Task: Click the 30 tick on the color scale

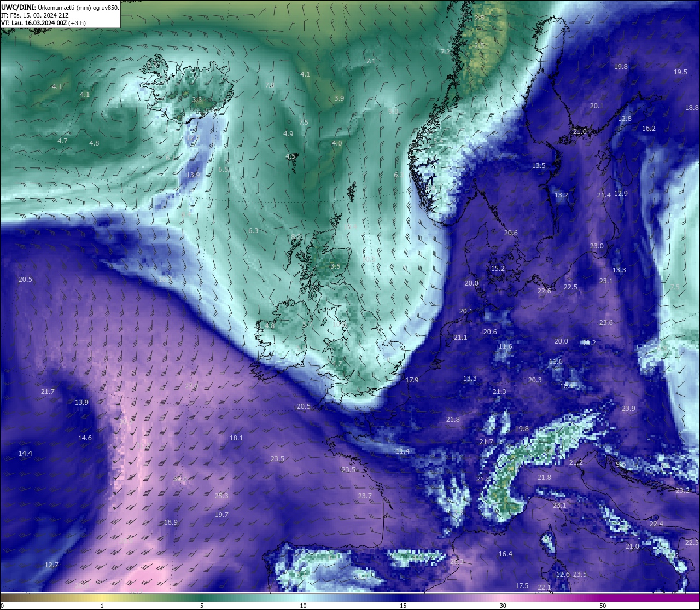Action: coord(503,606)
